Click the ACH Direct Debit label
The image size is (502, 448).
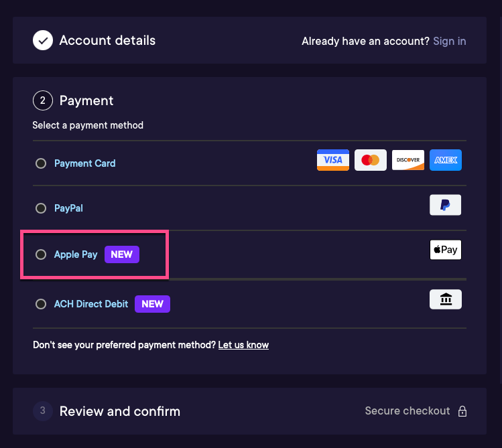91,304
